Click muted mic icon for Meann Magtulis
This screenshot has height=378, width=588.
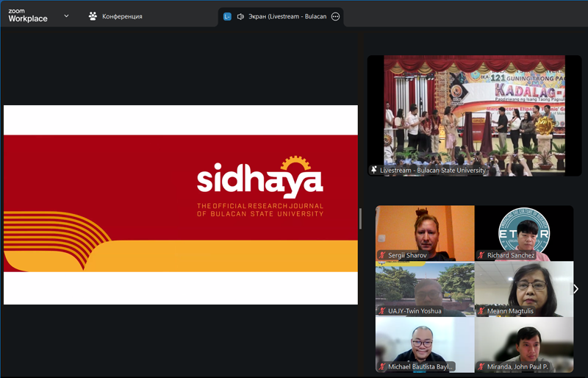point(481,311)
